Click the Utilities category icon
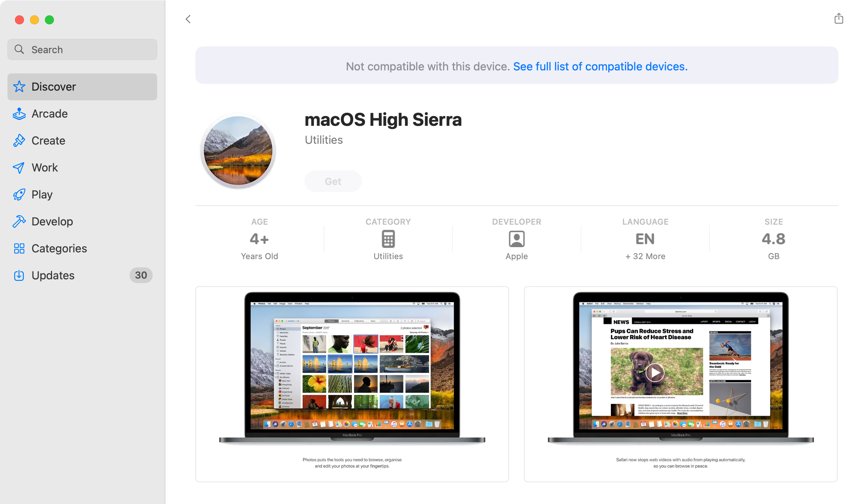The height and width of the screenshot is (504, 868). (389, 238)
